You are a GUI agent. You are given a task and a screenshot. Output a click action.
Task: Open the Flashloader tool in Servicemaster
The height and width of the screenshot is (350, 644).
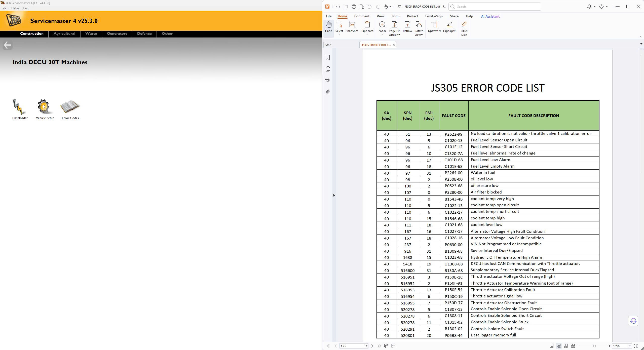pyautogui.click(x=20, y=109)
